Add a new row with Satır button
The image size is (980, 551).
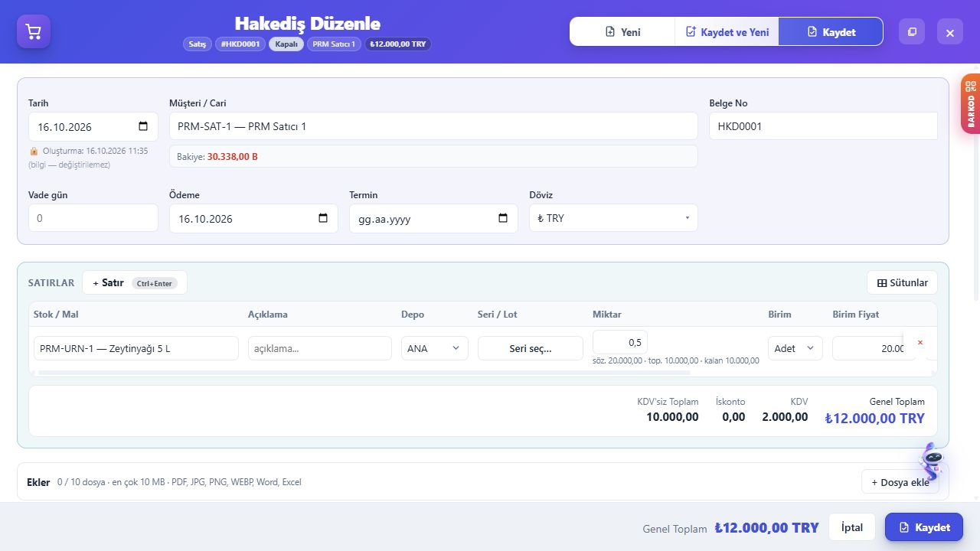pyautogui.click(x=135, y=282)
